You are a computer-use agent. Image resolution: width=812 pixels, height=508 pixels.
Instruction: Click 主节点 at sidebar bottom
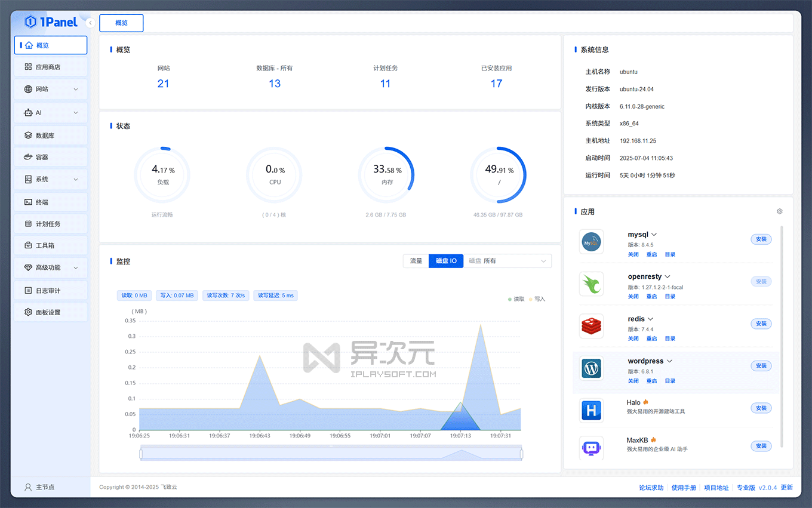point(39,487)
